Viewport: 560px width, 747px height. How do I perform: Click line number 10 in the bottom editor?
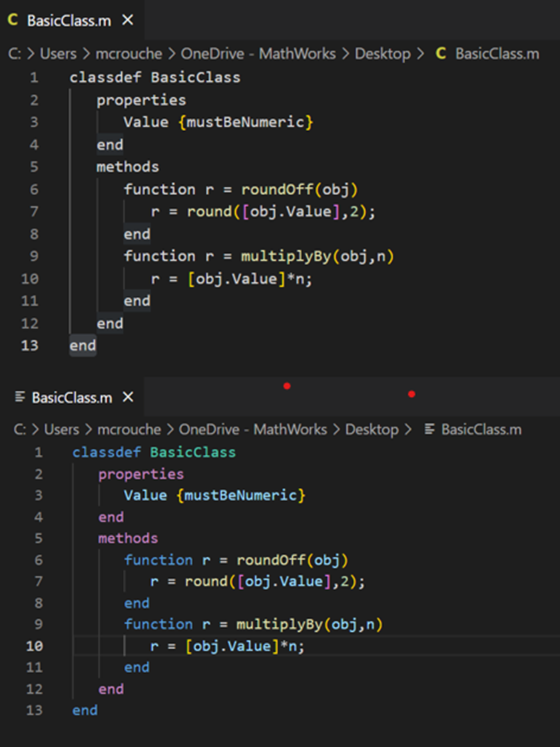tap(34, 646)
